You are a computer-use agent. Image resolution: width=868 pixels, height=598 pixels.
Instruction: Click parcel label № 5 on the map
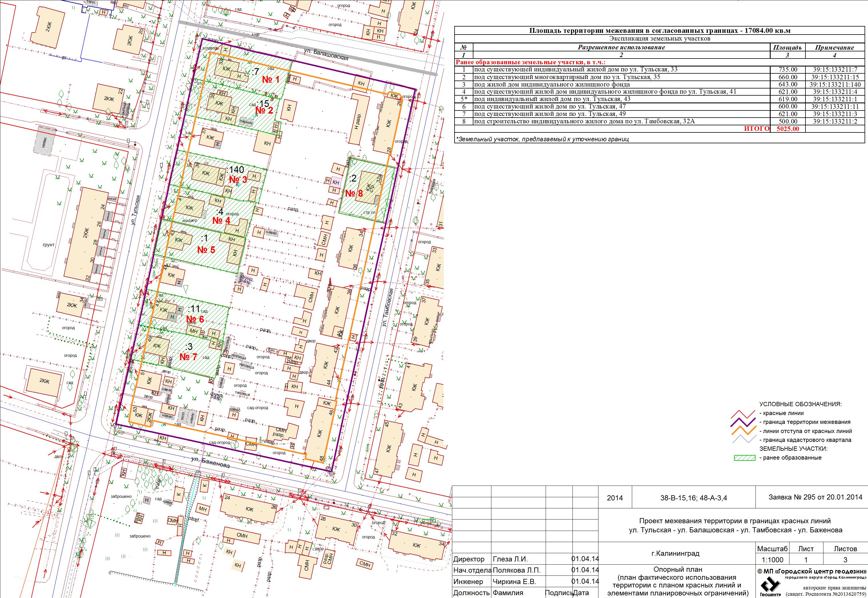206,249
